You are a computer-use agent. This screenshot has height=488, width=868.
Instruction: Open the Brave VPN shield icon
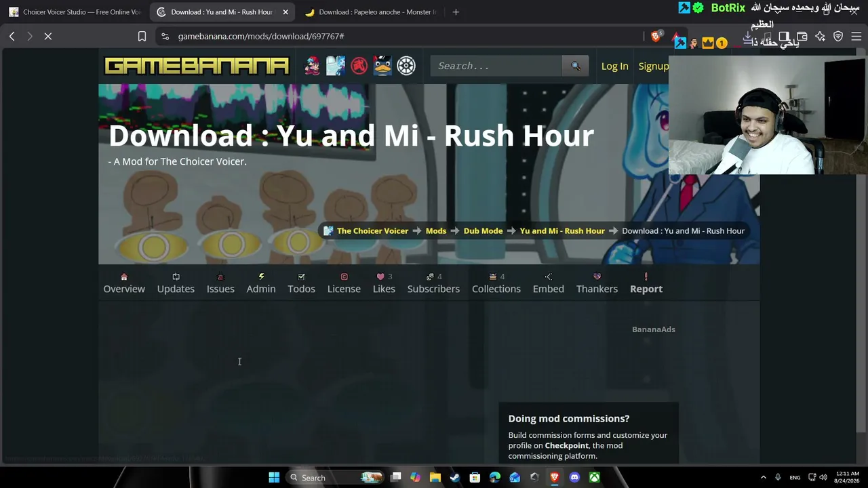click(x=838, y=36)
